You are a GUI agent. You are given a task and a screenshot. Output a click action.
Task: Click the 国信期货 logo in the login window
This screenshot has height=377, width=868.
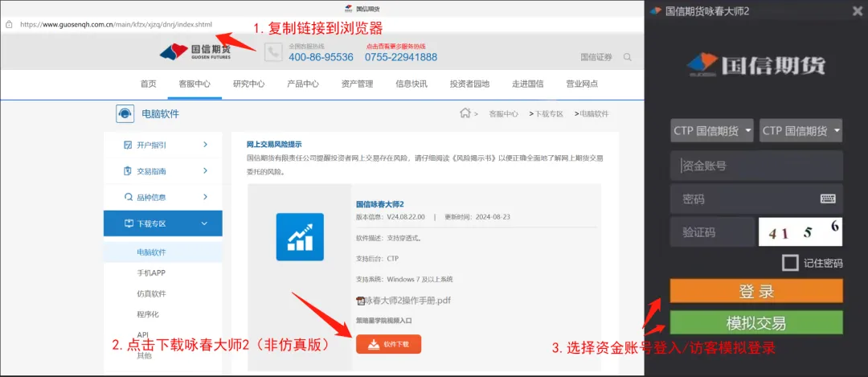[755, 64]
